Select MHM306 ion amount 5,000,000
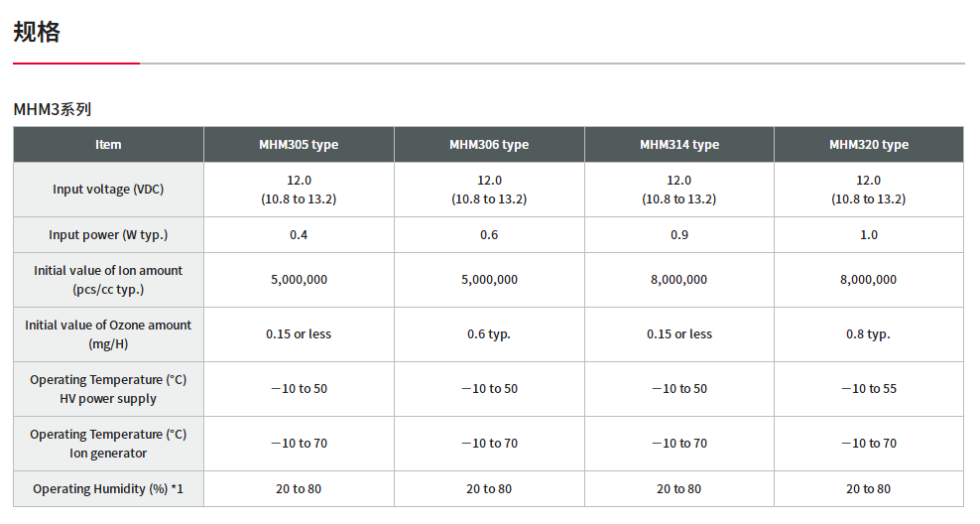The image size is (980, 524). pos(489,280)
